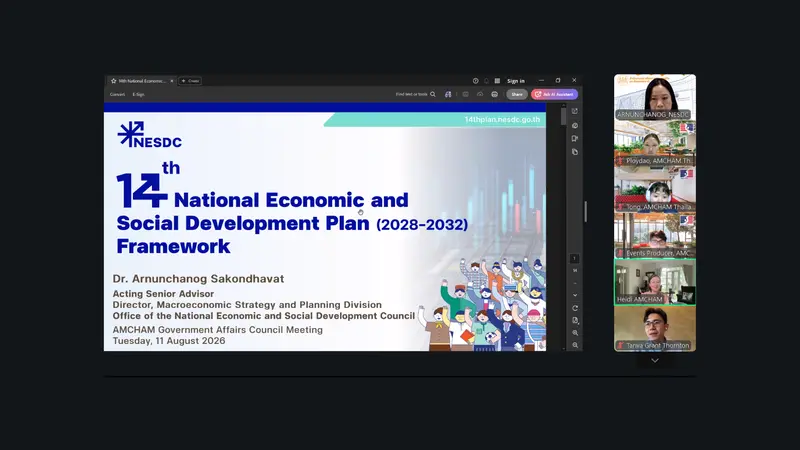Click the Ask AI Assistant button
Image resolution: width=800 pixels, height=450 pixels.
pyautogui.click(x=555, y=94)
